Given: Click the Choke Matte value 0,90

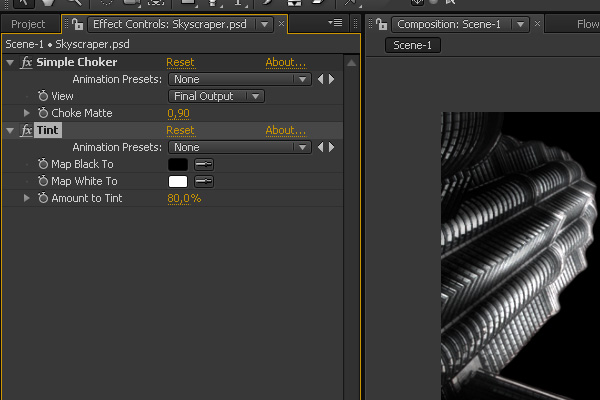Looking at the screenshot, I should pyautogui.click(x=178, y=113).
